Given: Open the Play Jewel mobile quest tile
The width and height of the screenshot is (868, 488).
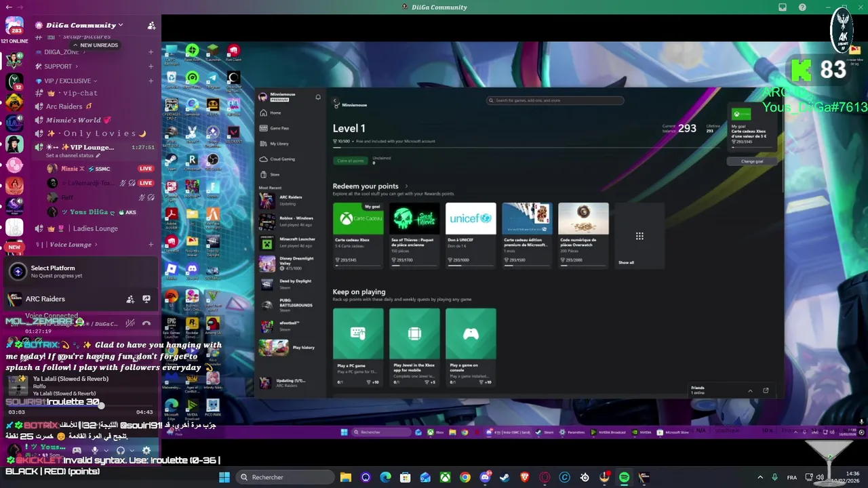Looking at the screenshot, I should coord(414,348).
